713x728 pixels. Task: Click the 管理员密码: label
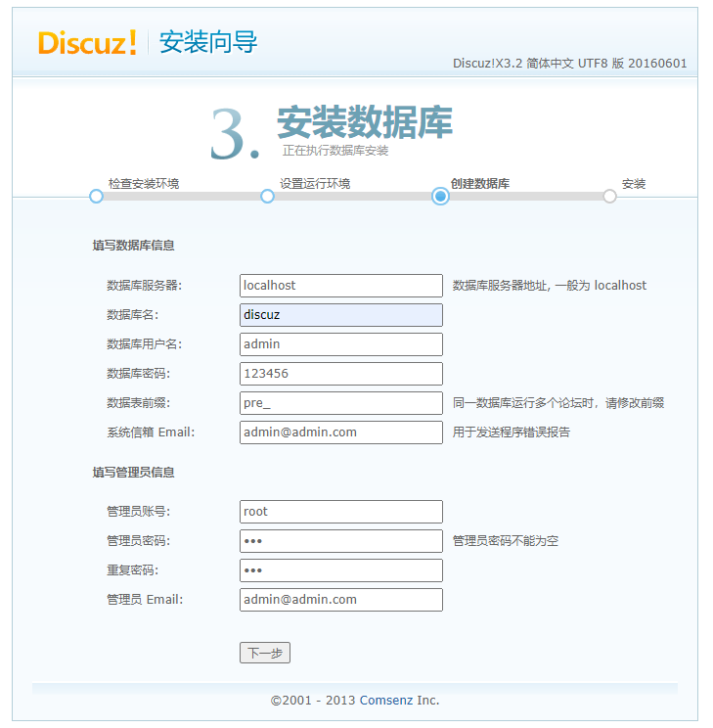[x=138, y=541]
